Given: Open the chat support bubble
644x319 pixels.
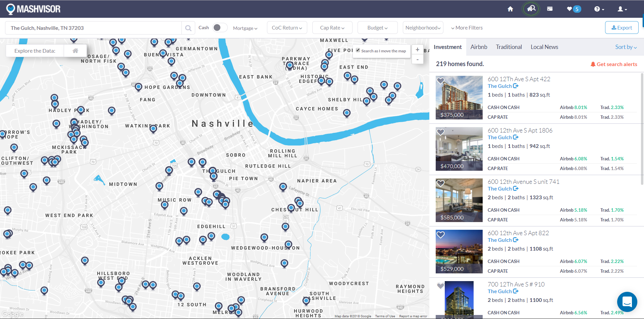Looking at the screenshot, I should tap(627, 302).
